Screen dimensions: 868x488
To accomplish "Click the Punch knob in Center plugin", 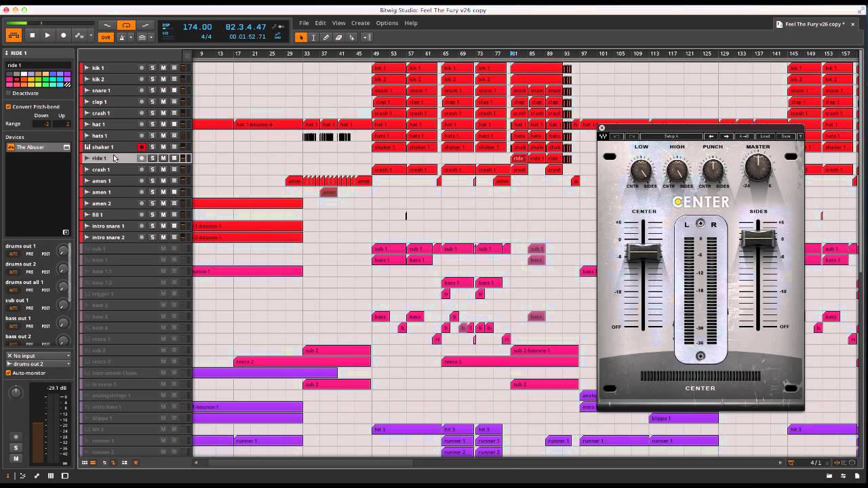I will click(x=713, y=169).
